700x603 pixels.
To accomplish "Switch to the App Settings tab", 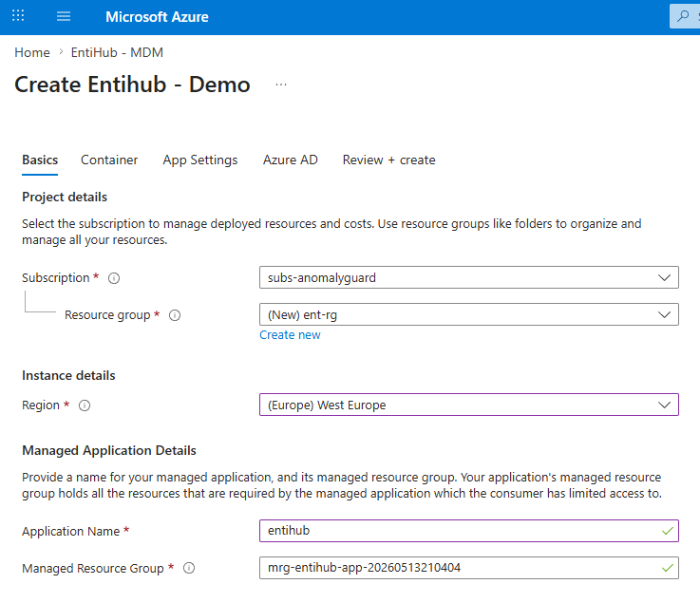I will [200, 160].
